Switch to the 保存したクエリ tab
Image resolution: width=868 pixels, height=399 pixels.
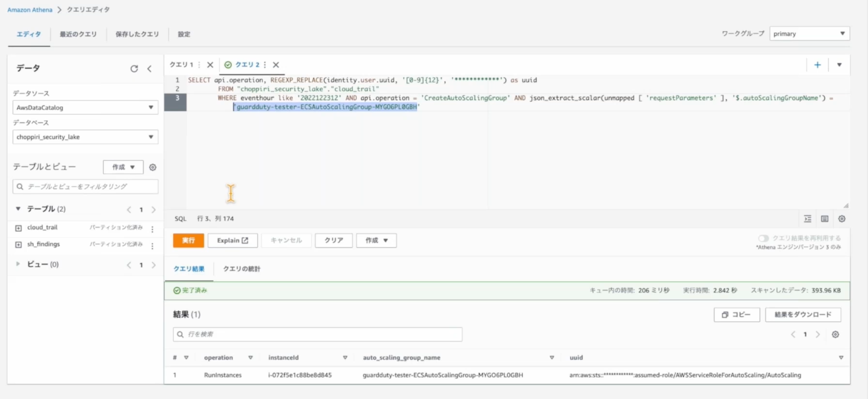[137, 34]
